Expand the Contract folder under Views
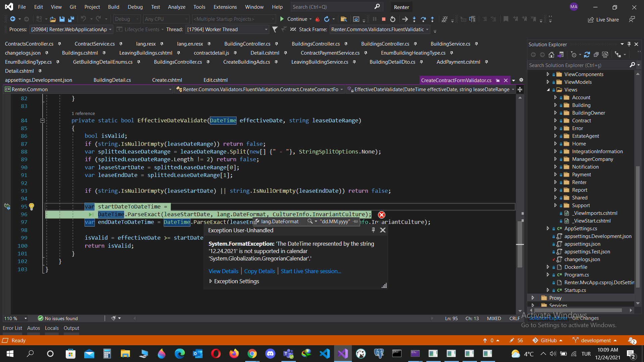 point(555,121)
